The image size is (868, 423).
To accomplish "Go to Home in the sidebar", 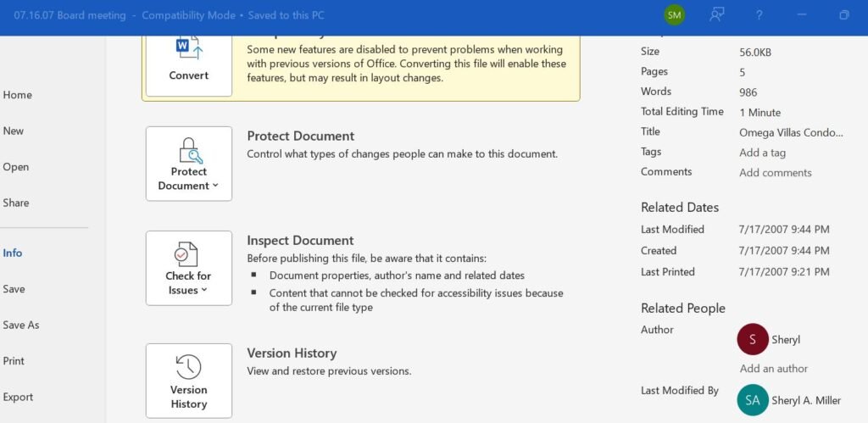I will pyautogui.click(x=18, y=95).
